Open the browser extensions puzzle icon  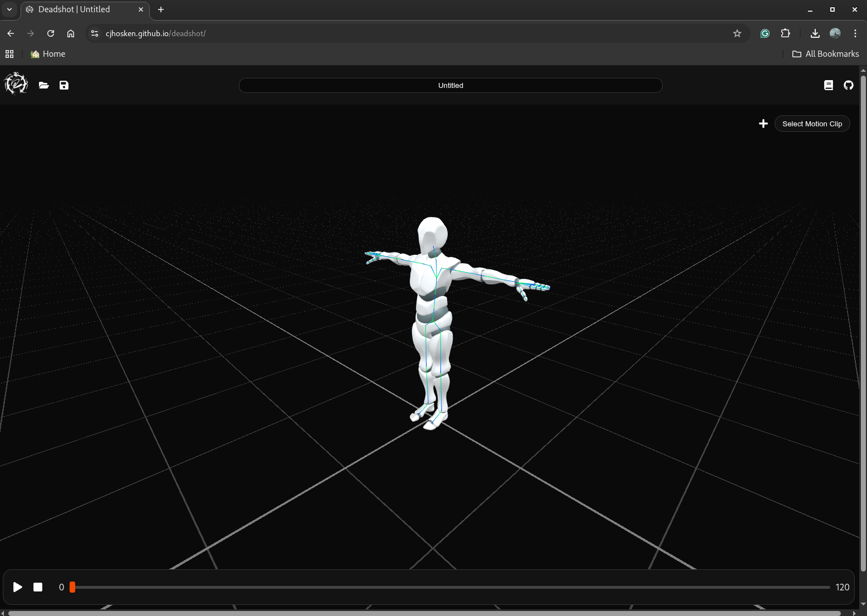(786, 33)
